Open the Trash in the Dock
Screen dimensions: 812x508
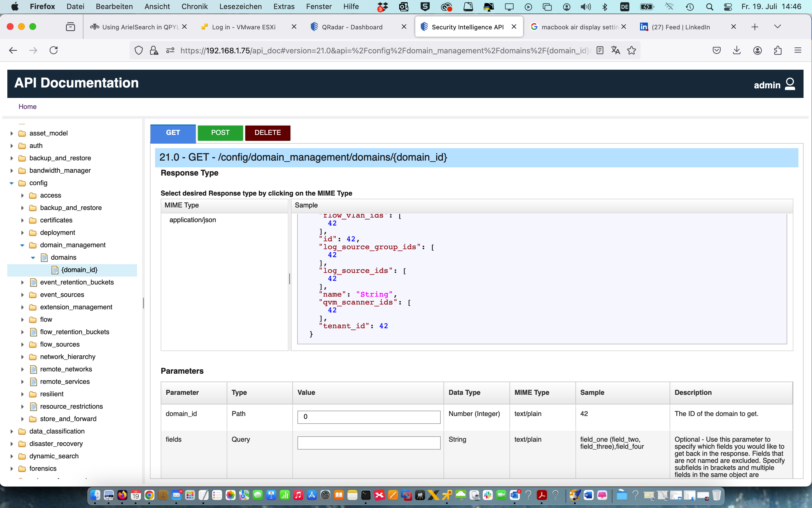(716, 495)
